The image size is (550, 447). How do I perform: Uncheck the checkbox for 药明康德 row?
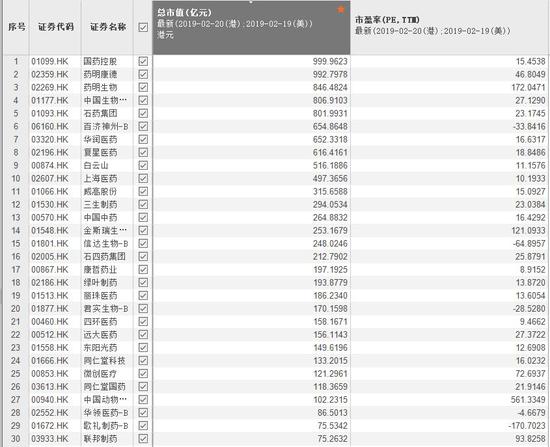tap(143, 74)
